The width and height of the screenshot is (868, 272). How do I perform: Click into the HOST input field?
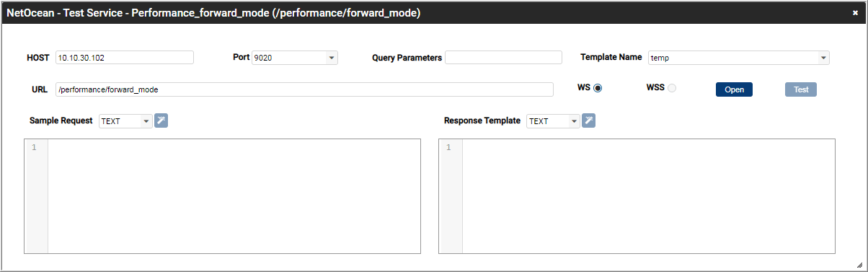[x=125, y=58]
